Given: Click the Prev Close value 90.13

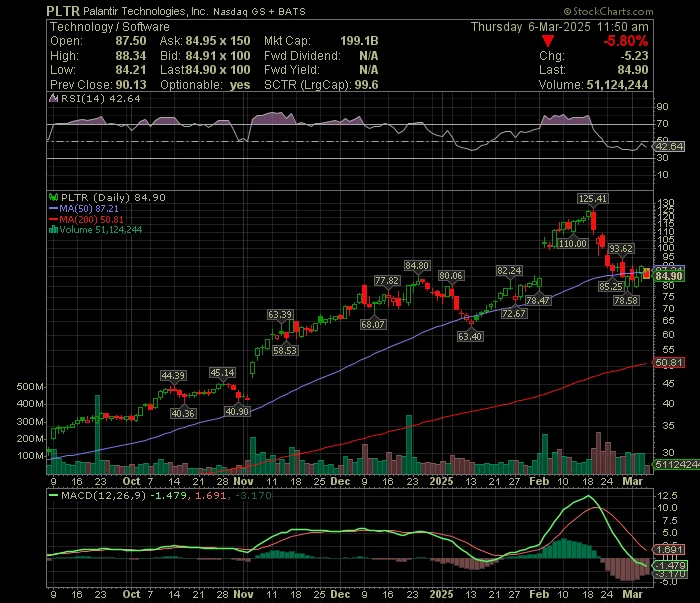Looking at the screenshot, I should click(x=131, y=85).
